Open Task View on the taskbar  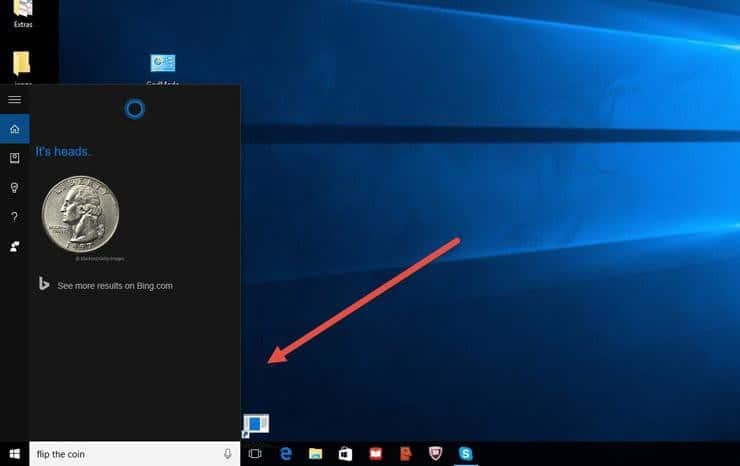[x=255, y=454]
